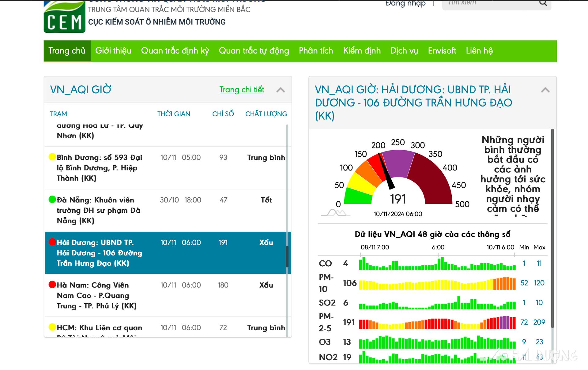Click the AQI gauge green segment
This screenshot has height=370, width=588.
359,196
